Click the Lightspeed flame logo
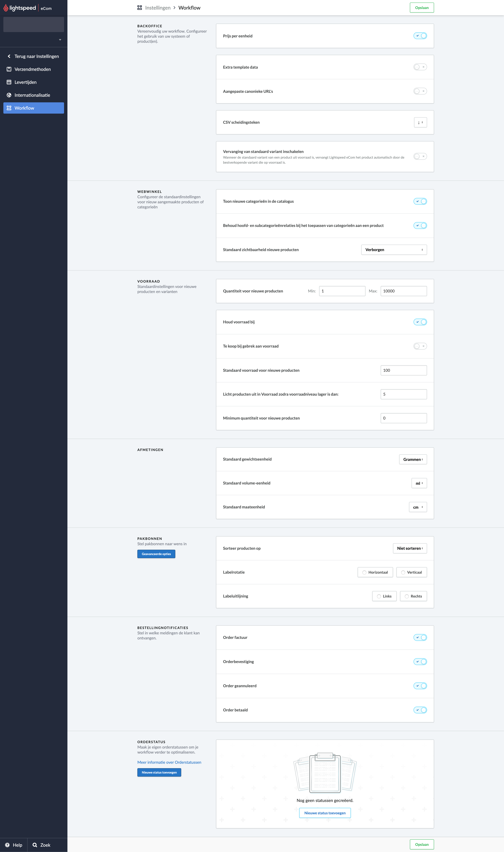Screen dimensions: 504x852 6,8
